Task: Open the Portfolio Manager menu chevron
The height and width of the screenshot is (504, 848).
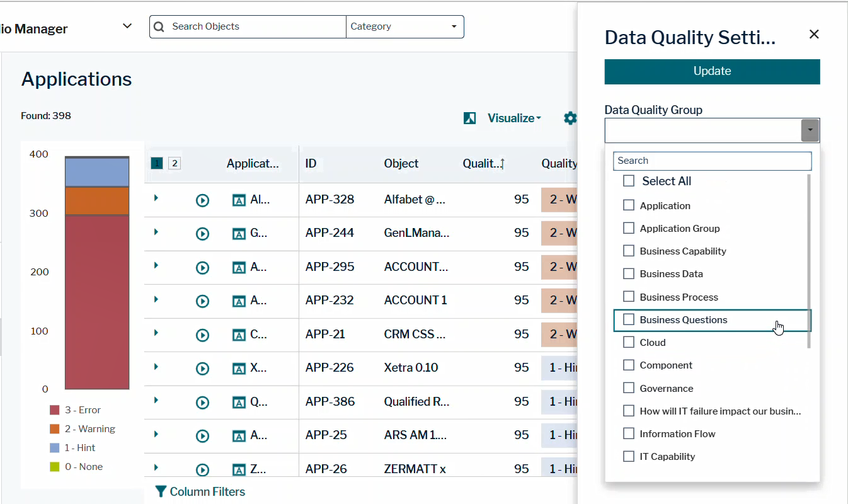Action: click(127, 26)
